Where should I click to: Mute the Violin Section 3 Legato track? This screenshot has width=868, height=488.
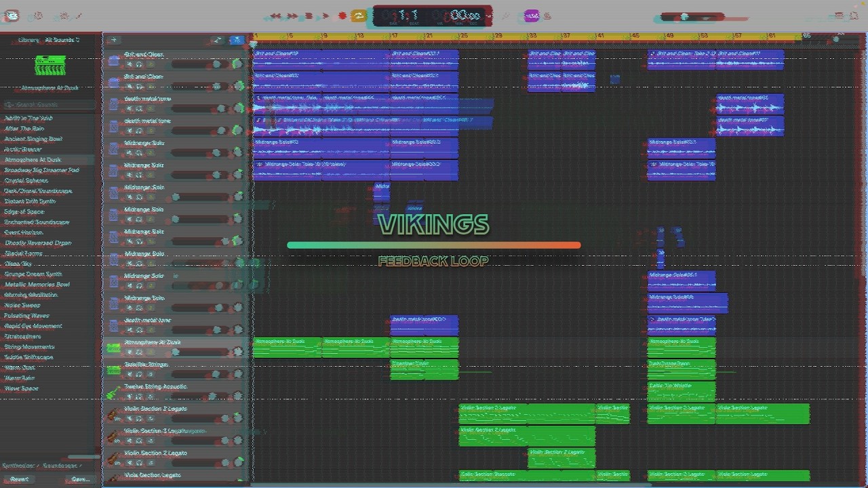point(130,441)
